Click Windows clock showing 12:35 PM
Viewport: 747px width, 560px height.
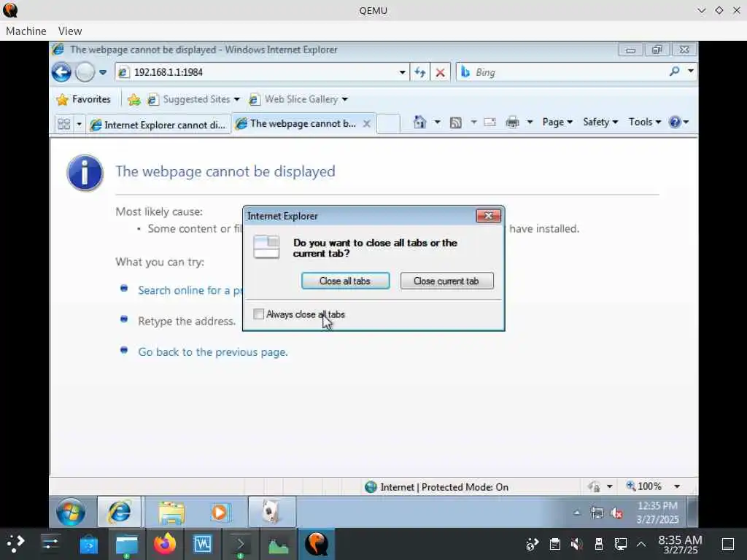(657, 513)
